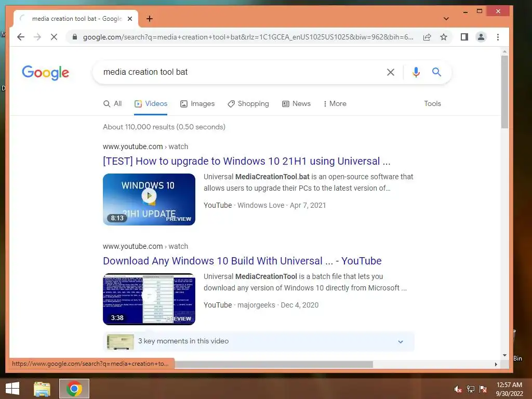
Task: Close the media creation tool bat tab
Action: tap(129, 19)
